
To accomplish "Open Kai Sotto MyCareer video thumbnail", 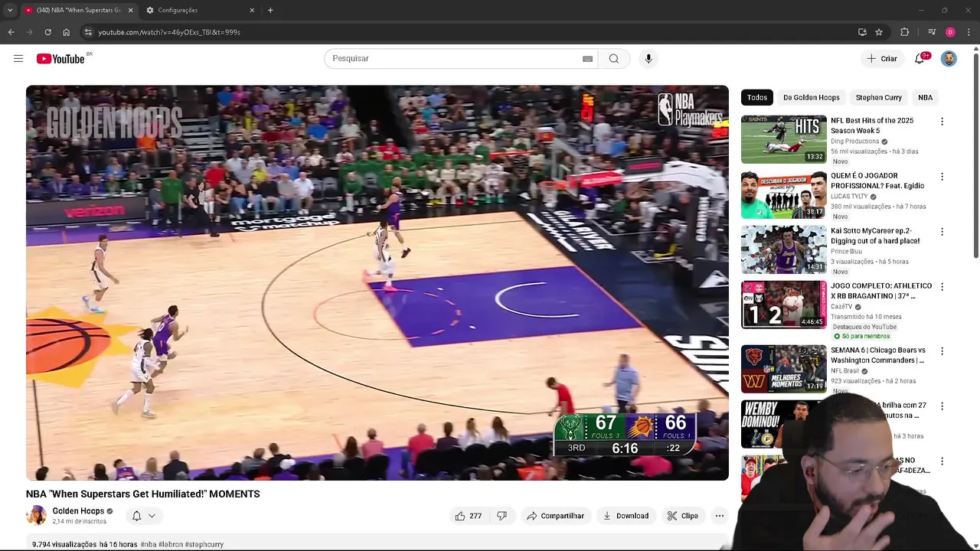I will coord(784,249).
